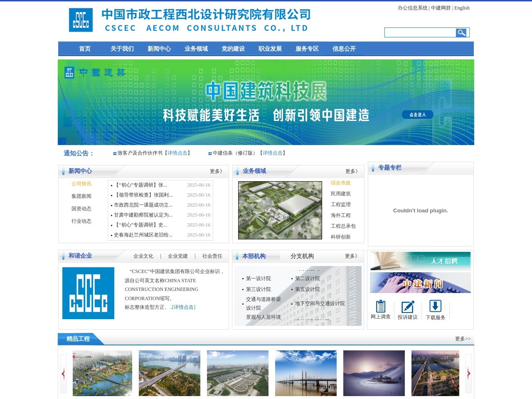Image resolution: width=532 pixels, height=399 pixels.
Task: Select the 海外工程 business category
Action: pos(341,215)
